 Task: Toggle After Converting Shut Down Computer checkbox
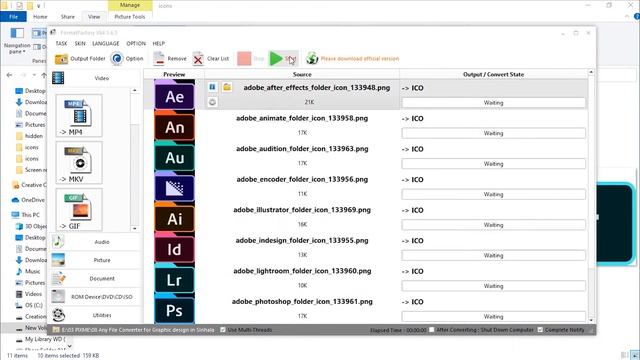(431, 330)
